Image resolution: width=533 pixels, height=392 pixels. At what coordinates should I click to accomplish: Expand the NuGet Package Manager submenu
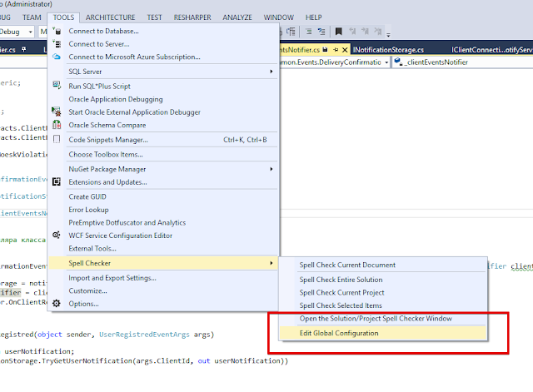[271, 169]
